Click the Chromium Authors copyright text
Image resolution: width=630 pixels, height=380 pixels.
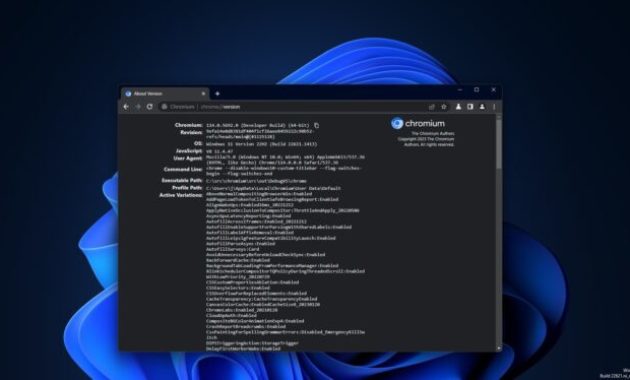coord(426,139)
